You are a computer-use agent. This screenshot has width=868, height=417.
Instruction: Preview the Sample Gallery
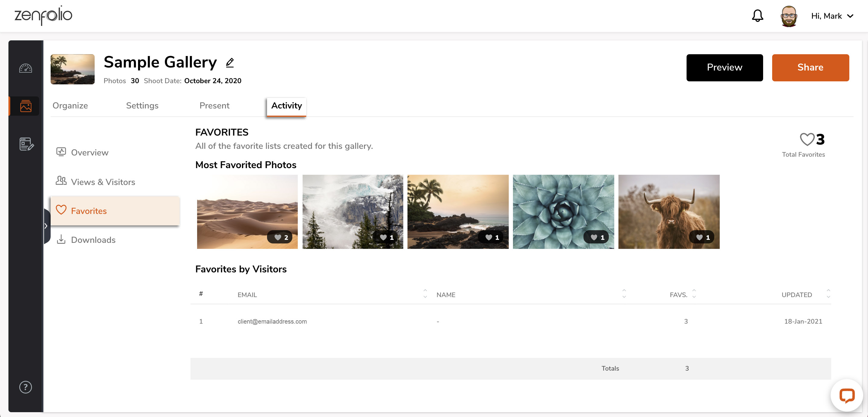[x=725, y=67]
